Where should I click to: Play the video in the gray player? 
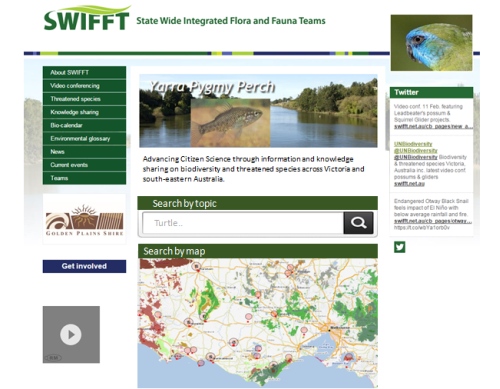coord(71,334)
